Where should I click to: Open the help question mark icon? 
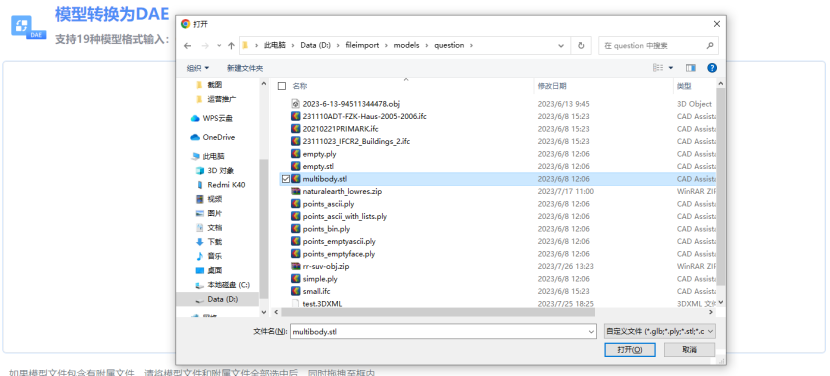pyautogui.click(x=712, y=68)
